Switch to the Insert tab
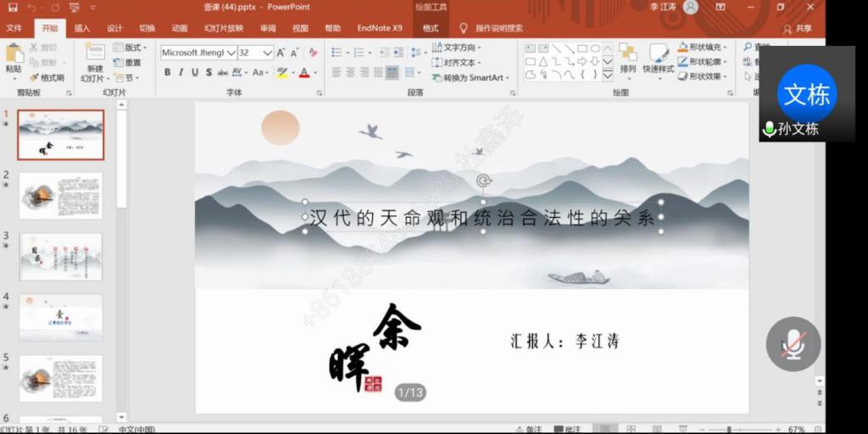The image size is (868, 434). pyautogui.click(x=82, y=28)
